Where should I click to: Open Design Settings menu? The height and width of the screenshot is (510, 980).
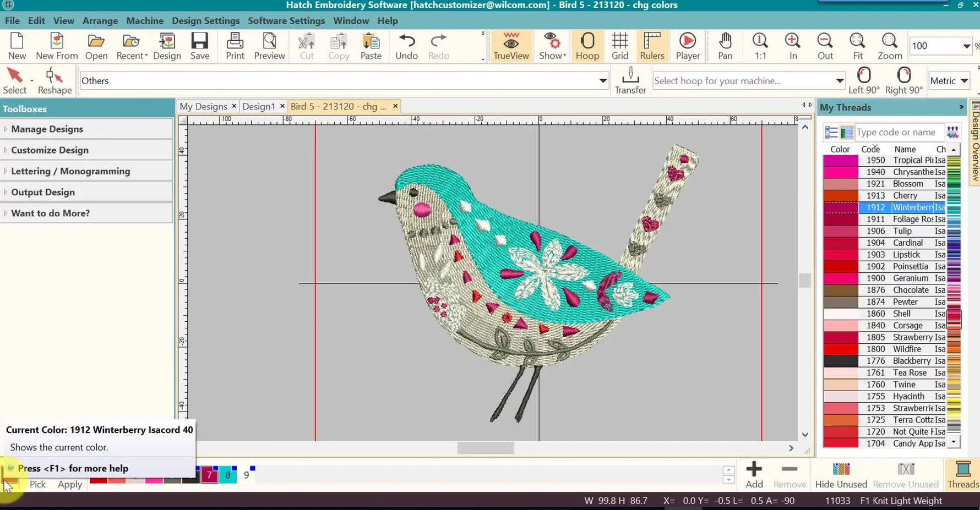[x=205, y=21]
